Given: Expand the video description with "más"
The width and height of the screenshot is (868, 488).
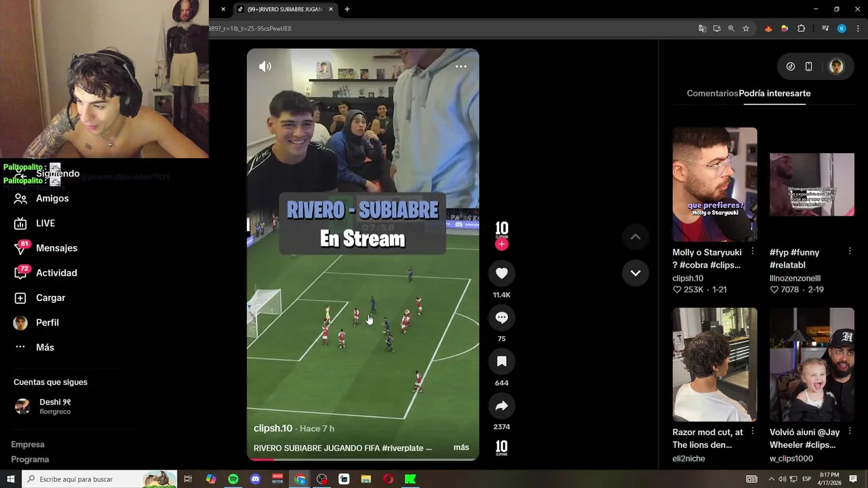Looking at the screenshot, I should (461, 447).
